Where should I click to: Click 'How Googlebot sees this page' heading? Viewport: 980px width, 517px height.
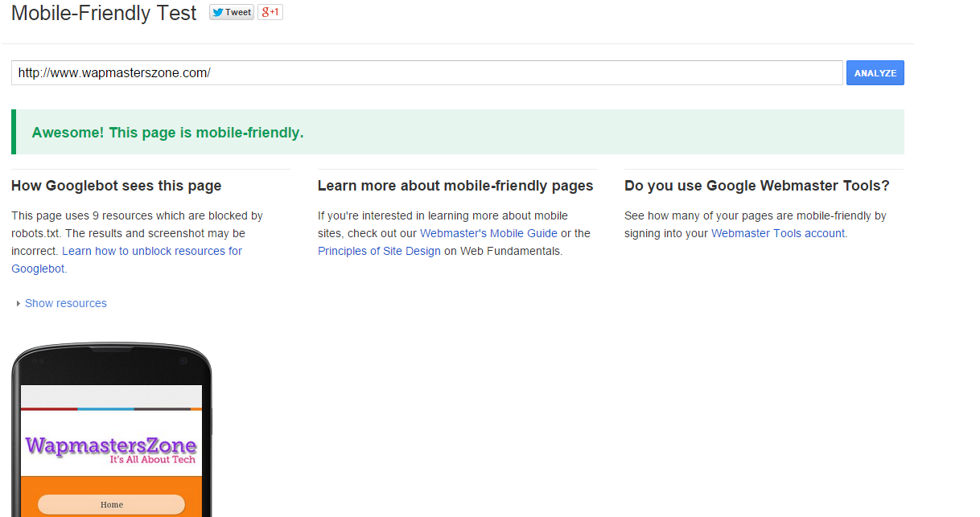(x=116, y=186)
